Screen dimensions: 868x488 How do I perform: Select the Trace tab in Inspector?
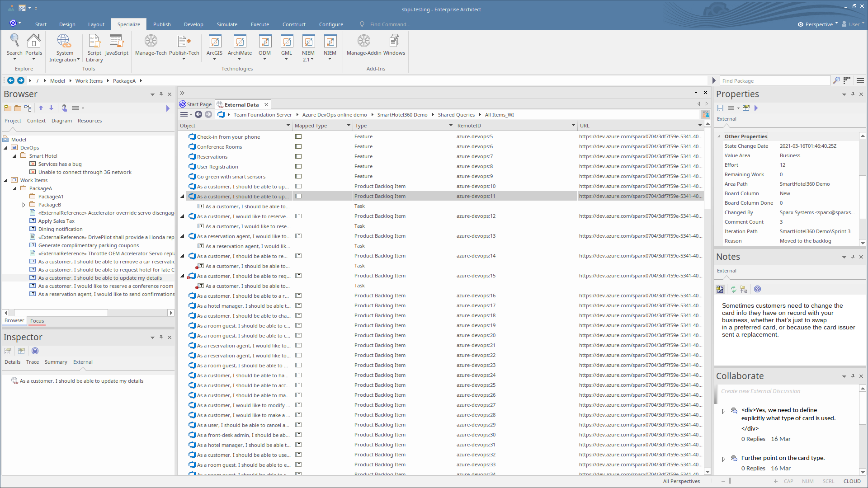coord(32,362)
